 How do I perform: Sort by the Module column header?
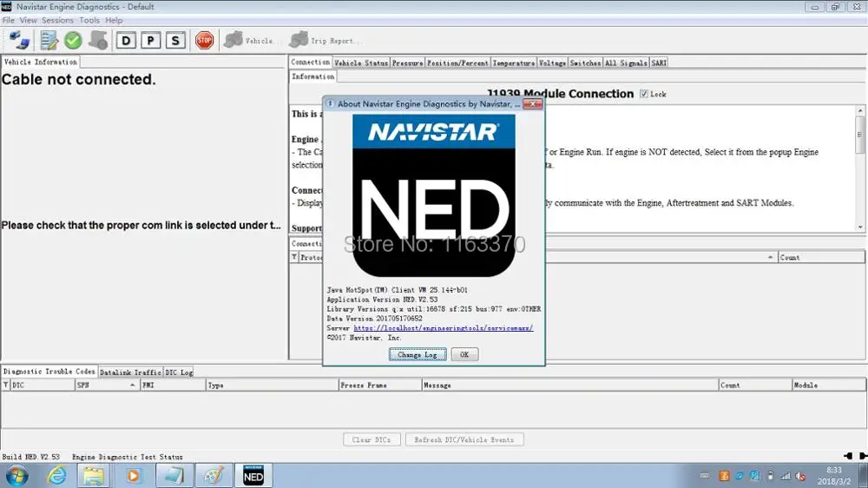pos(829,385)
